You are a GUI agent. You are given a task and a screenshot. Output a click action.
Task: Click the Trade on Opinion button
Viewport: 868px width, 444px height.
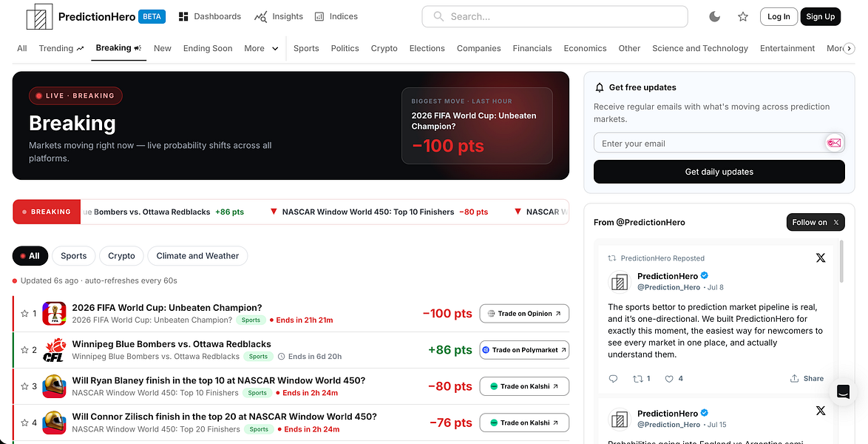click(524, 313)
